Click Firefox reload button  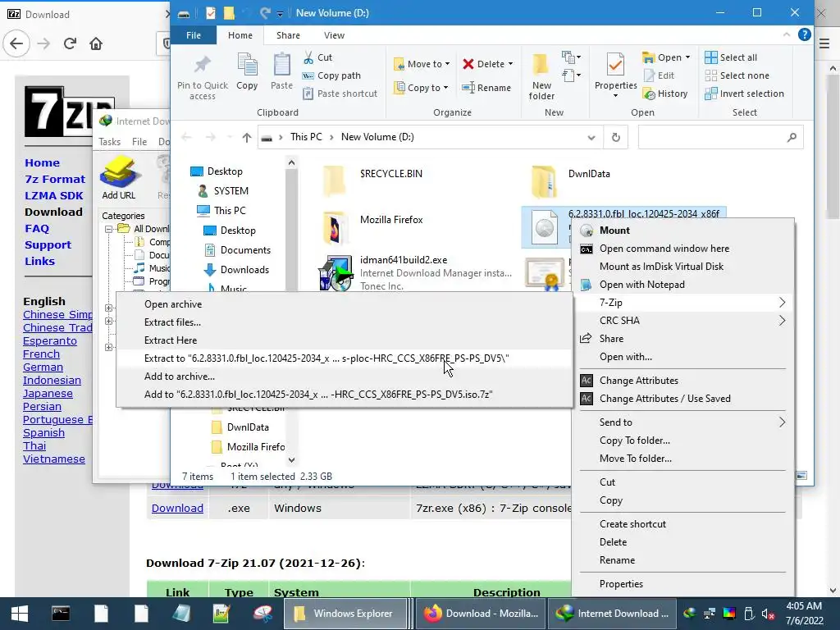(x=70, y=43)
